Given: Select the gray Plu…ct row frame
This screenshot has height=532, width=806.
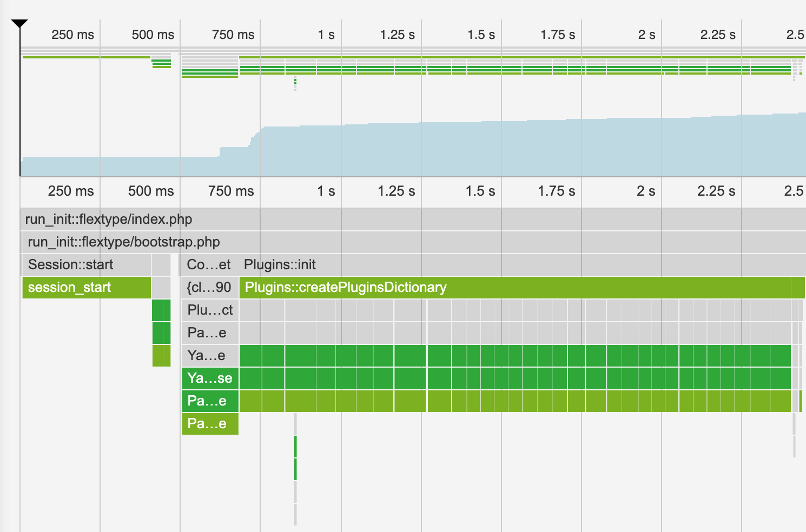Looking at the screenshot, I should click(209, 310).
